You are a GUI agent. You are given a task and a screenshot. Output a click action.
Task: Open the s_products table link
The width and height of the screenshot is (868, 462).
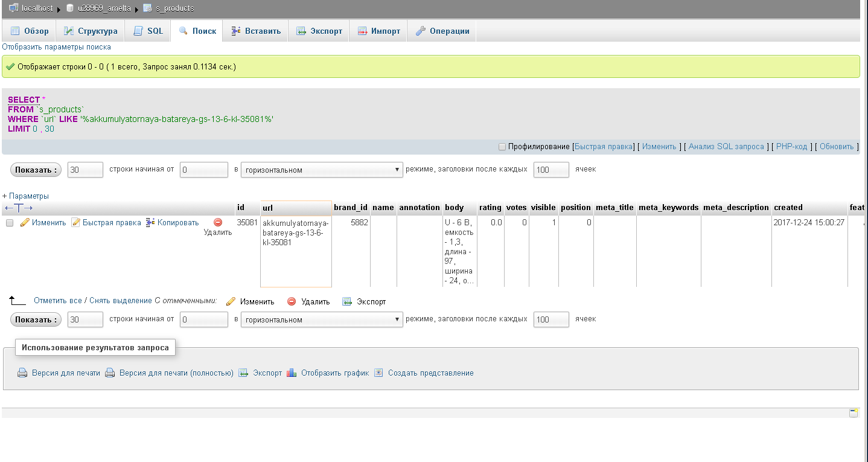coord(174,8)
